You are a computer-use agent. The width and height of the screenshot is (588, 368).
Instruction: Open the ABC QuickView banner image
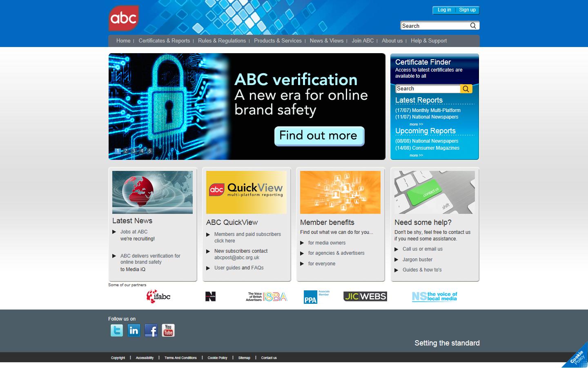click(x=246, y=192)
